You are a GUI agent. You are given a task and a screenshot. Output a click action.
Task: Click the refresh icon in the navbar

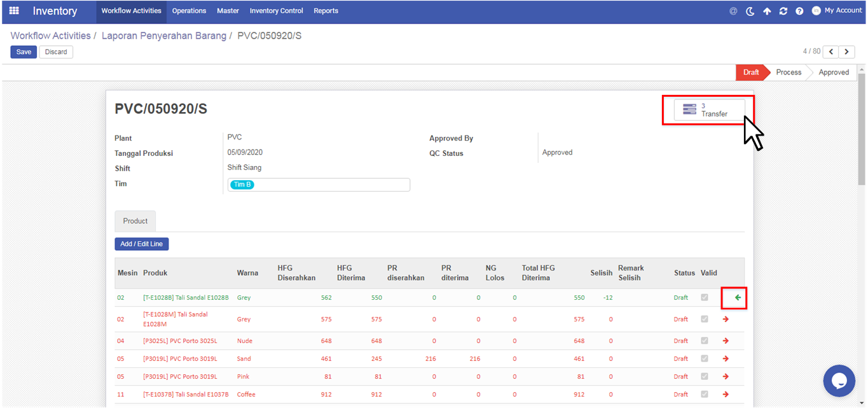pyautogui.click(x=783, y=11)
